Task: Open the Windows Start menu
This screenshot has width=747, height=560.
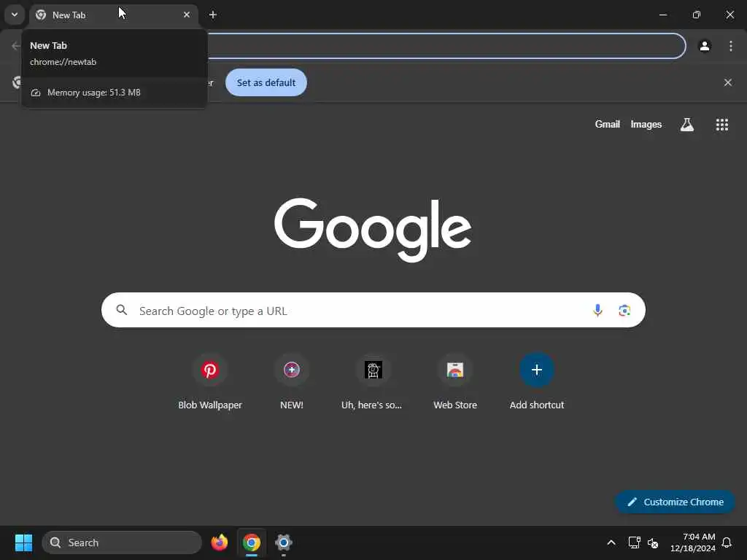Action: point(24,542)
